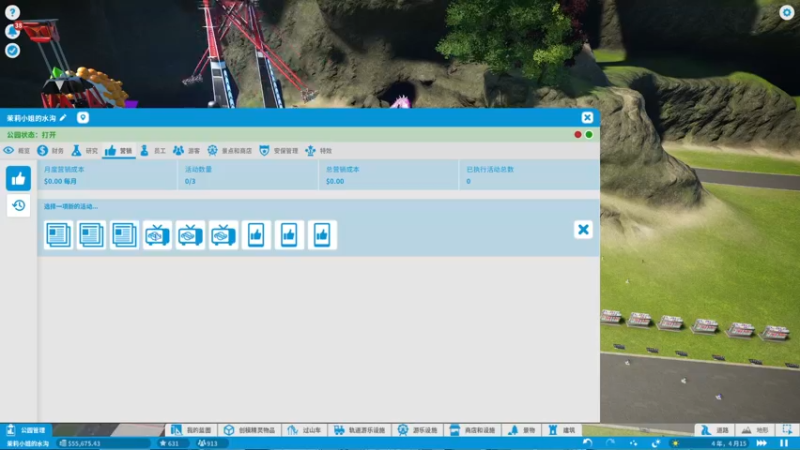Open the settings gear icon

click(x=787, y=12)
